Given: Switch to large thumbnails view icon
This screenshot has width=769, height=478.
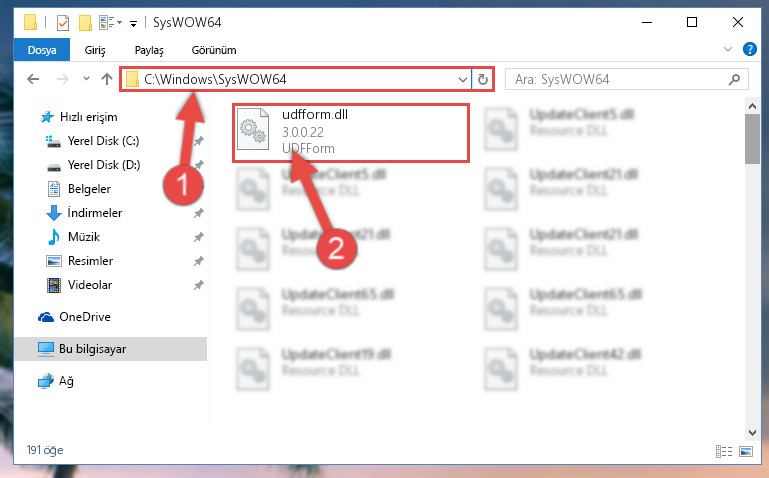Looking at the screenshot, I should point(746,451).
